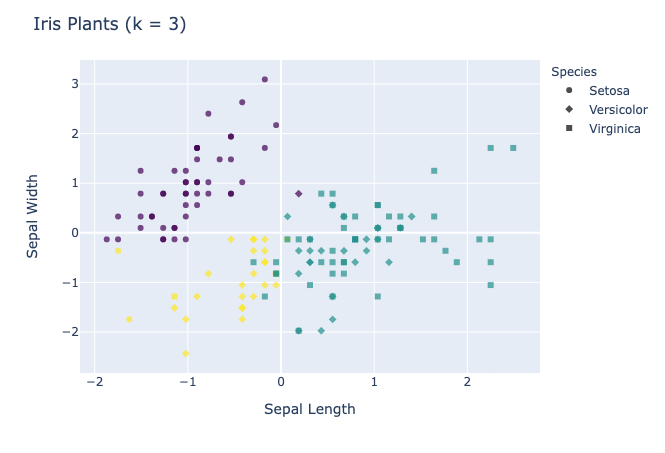Click y-axis tick label 3

click(75, 84)
